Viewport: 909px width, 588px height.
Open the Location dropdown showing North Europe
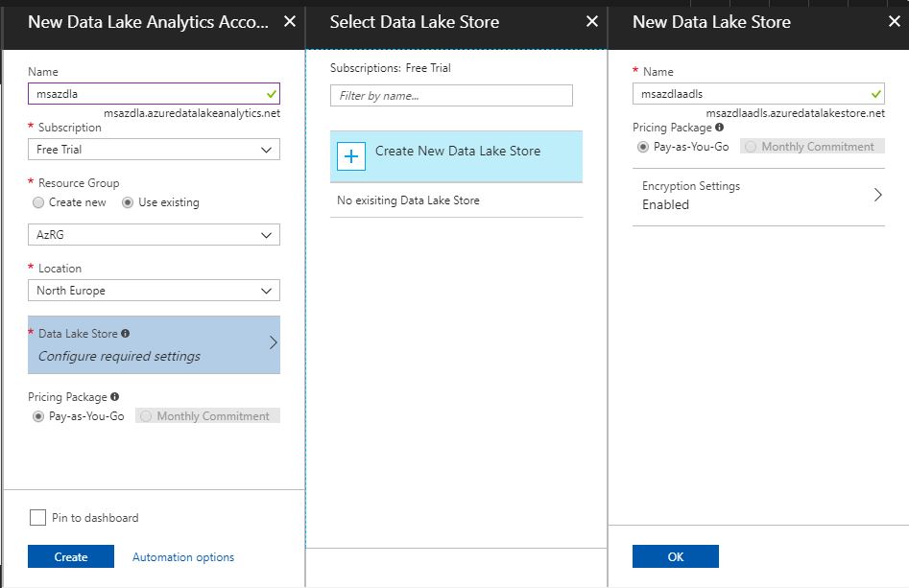[154, 290]
